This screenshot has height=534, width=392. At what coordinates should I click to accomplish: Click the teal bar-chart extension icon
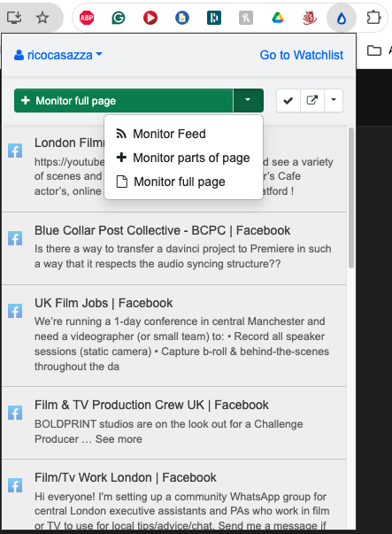pyautogui.click(x=214, y=18)
